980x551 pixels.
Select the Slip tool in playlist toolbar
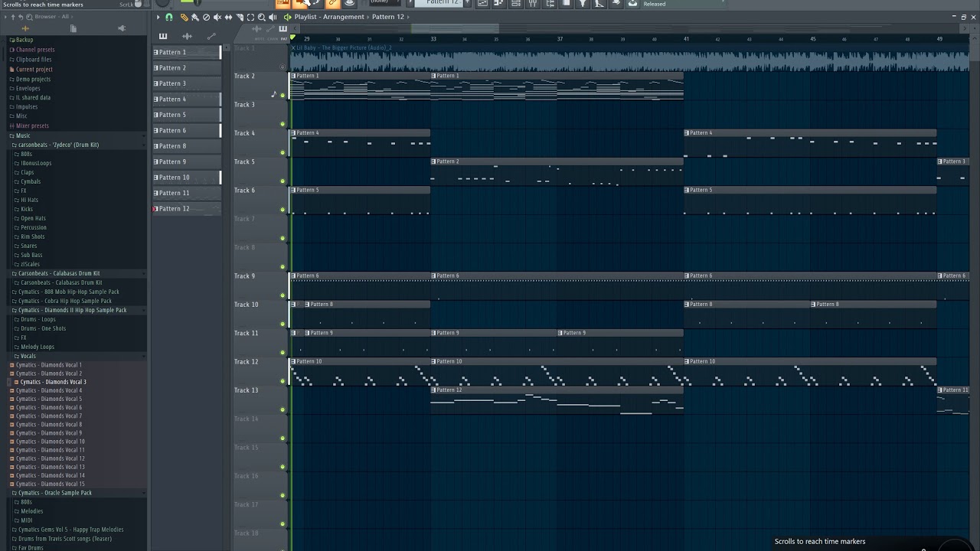[228, 17]
